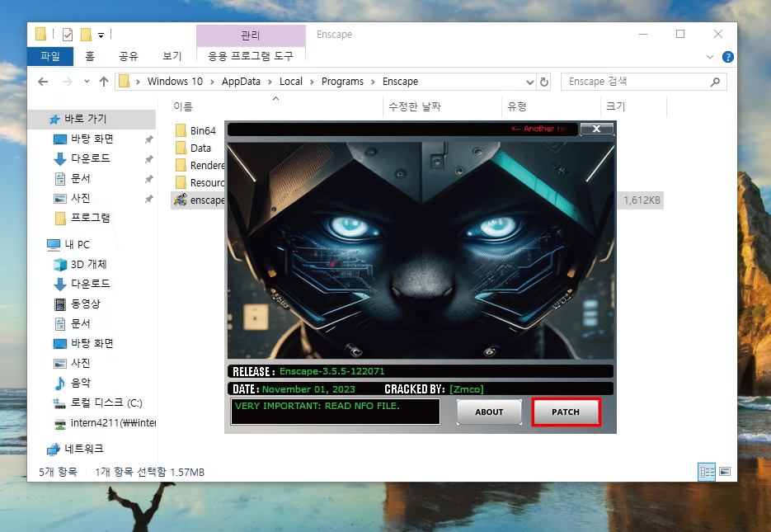Go up one folder level arrow

point(104,82)
